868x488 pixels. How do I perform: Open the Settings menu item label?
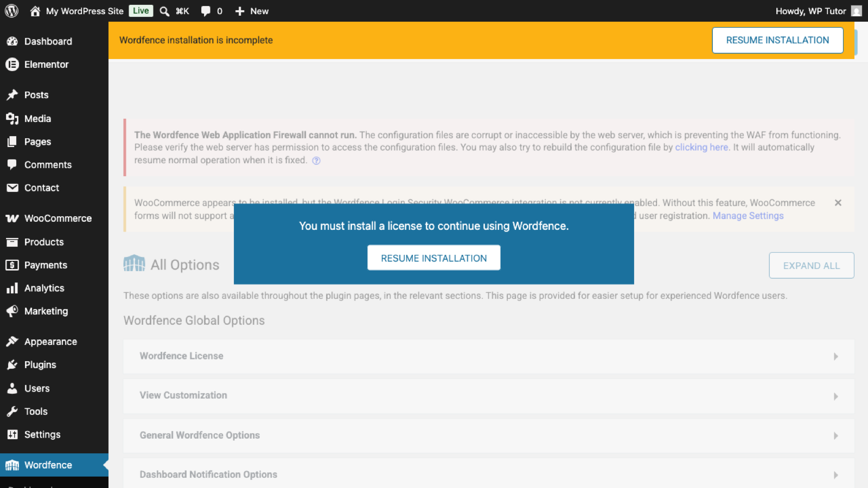(x=42, y=434)
